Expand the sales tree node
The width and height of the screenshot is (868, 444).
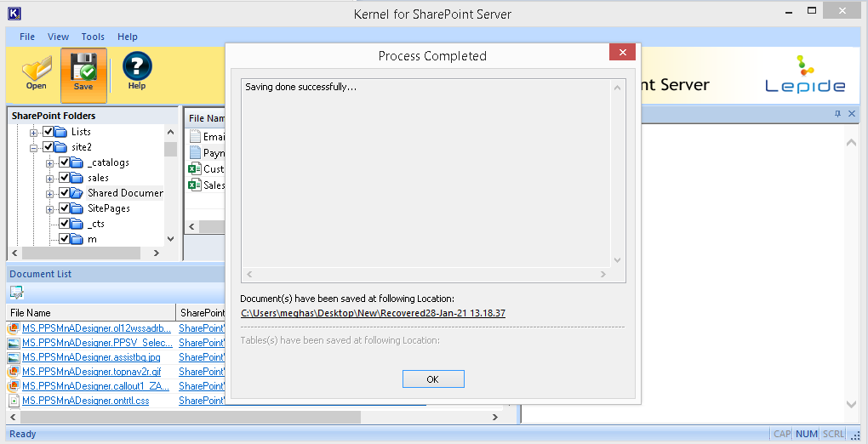(50, 179)
